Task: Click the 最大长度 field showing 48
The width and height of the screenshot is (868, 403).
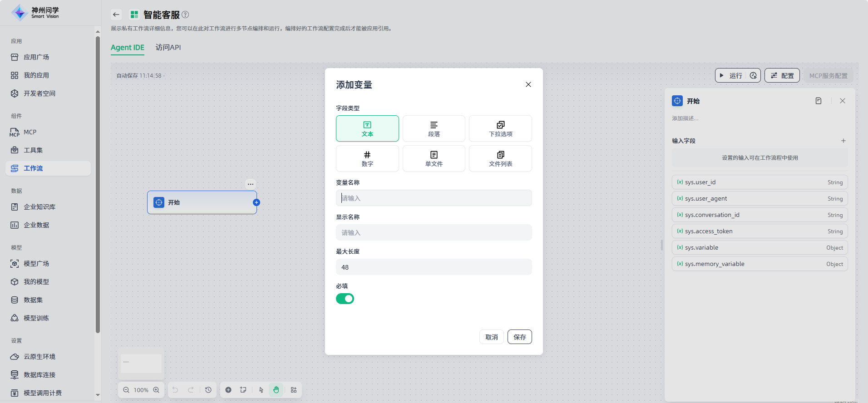Action: click(x=434, y=267)
